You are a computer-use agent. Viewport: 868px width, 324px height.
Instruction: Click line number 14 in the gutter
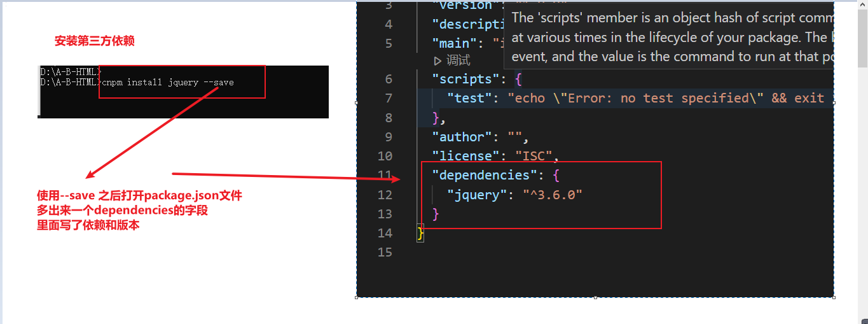(385, 233)
